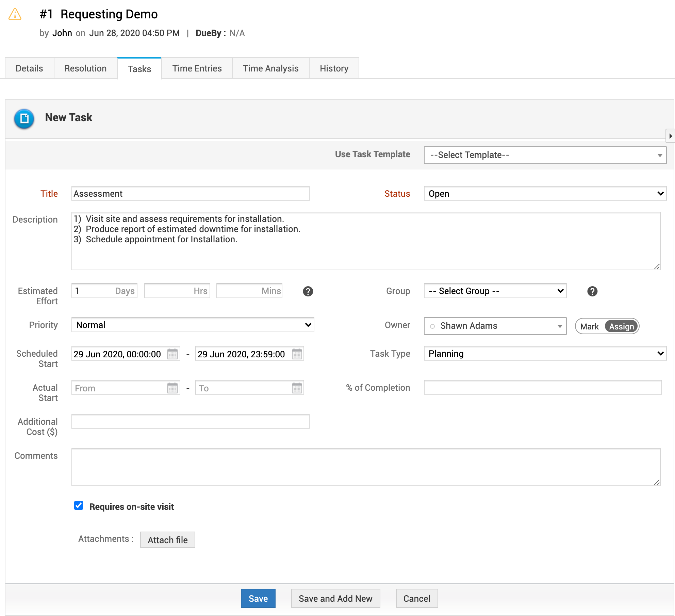The width and height of the screenshot is (675, 616).
Task: Click the blue Save button
Action: pyautogui.click(x=258, y=598)
